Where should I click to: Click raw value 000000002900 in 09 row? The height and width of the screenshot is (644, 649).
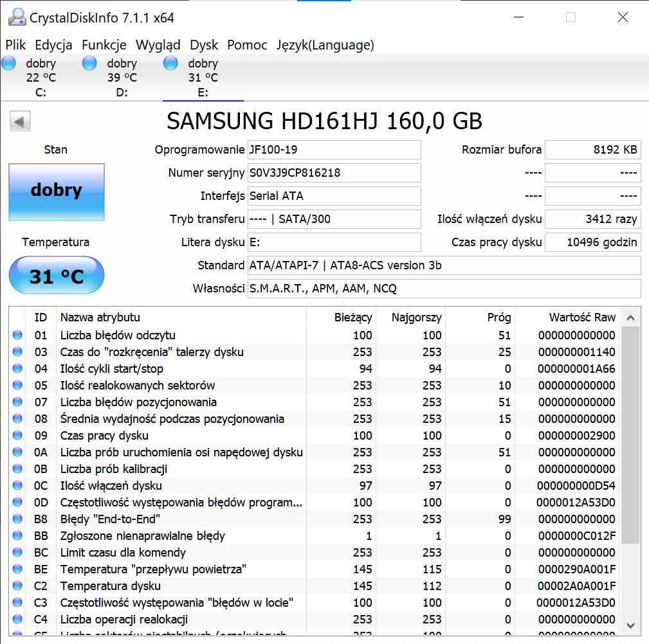coord(576,436)
